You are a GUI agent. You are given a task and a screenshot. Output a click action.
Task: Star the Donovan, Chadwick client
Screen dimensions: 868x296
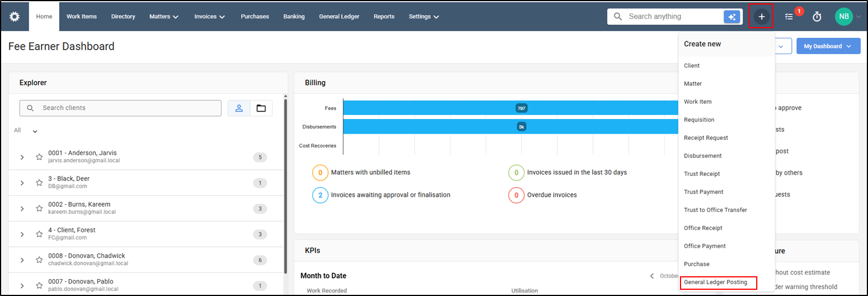(40, 260)
